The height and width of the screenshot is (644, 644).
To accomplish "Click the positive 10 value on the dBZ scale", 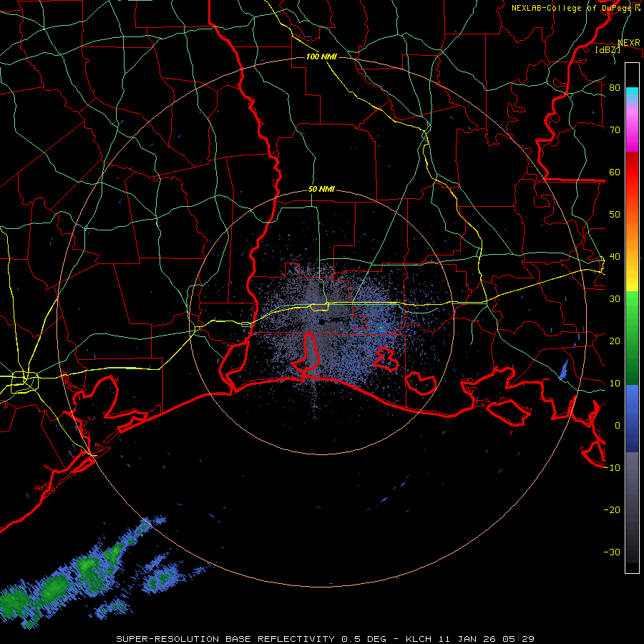I will coord(615,384).
